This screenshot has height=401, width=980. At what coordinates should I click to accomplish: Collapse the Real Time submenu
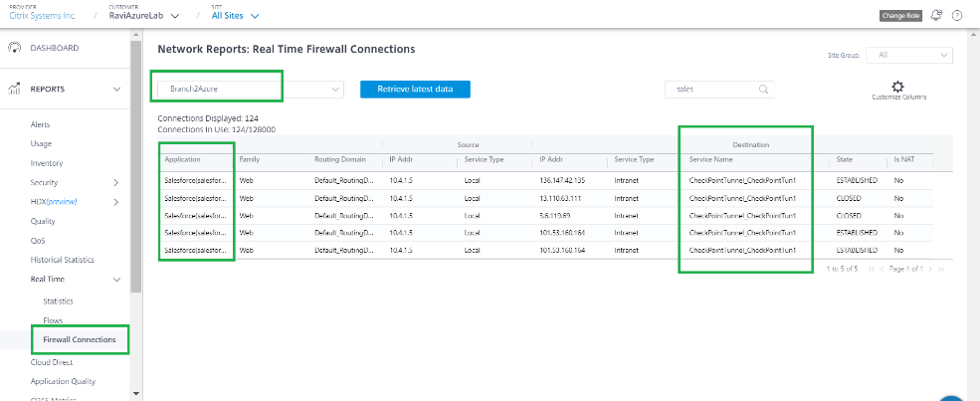[116, 280]
